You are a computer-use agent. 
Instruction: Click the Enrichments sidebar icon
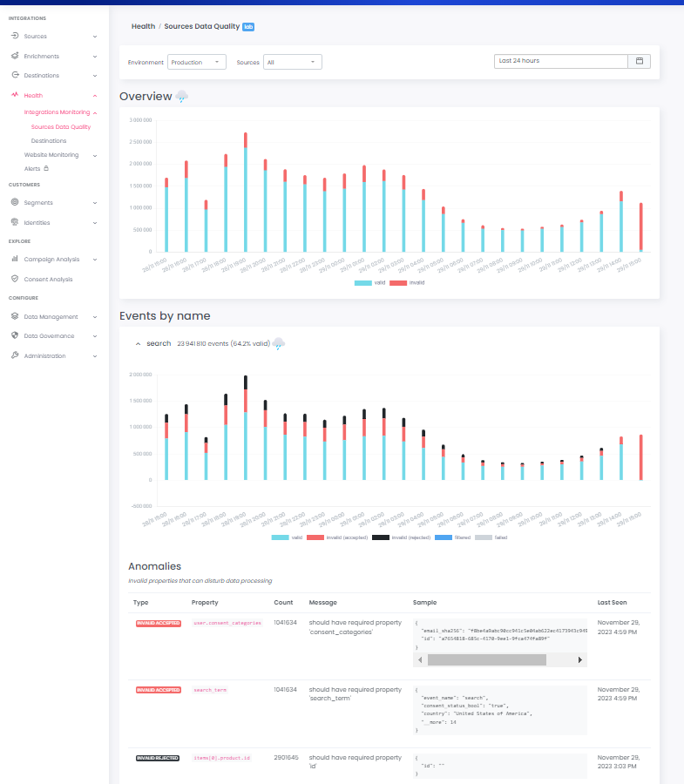pos(15,56)
